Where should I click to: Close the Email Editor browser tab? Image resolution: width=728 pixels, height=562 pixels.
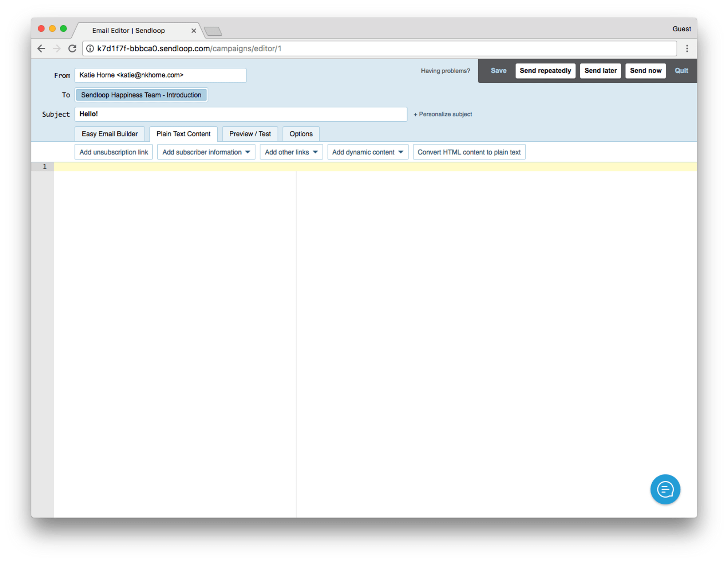(x=194, y=31)
